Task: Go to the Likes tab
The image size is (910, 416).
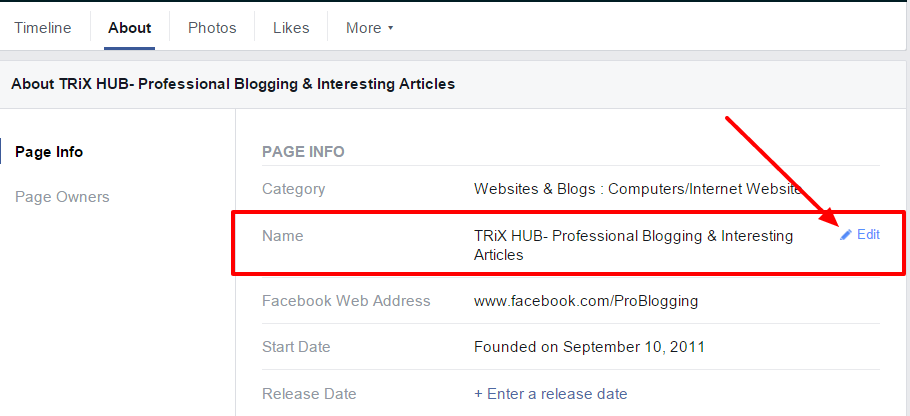Action: point(291,28)
